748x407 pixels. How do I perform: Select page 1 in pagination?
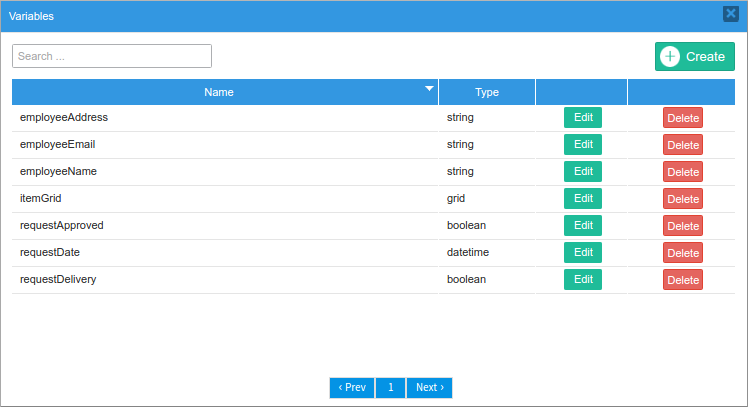(390, 388)
